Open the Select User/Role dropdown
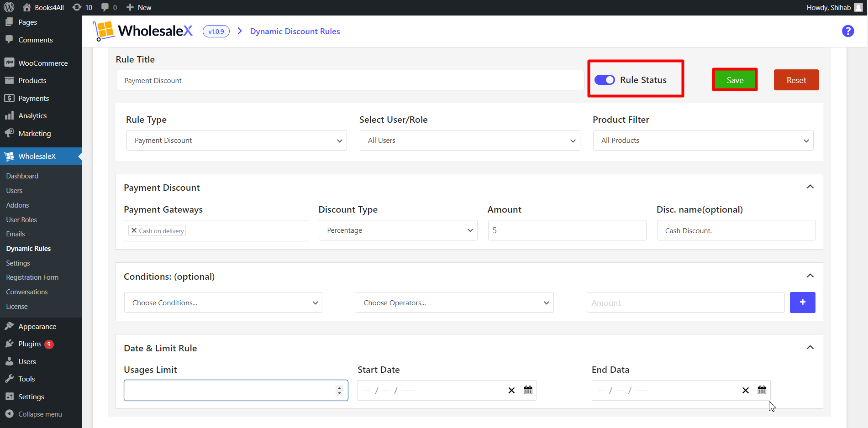Image resolution: width=868 pixels, height=428 pixels. [470, 141]
